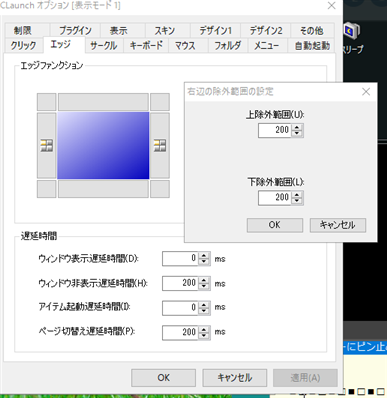
Task: Increase ウィンドウ非表示遅延時間 with up arrow
Action: (x=204, y=280)
